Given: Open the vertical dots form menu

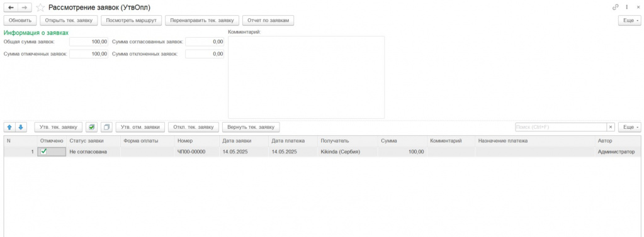Looking at the screenshot, I should coord(627,7).
